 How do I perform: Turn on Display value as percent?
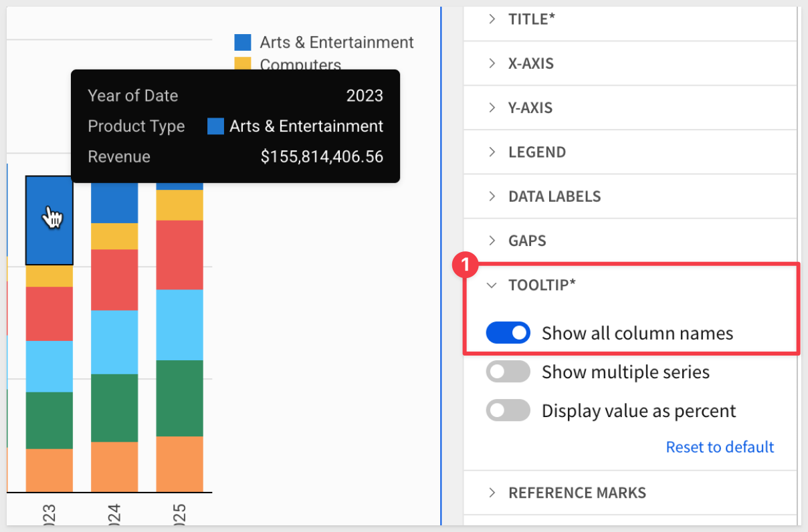coord(508,410)
